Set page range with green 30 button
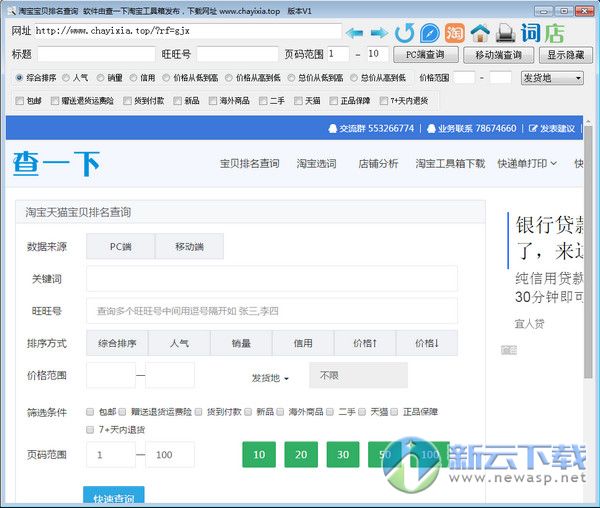600x508 pixels. [343, 454]
